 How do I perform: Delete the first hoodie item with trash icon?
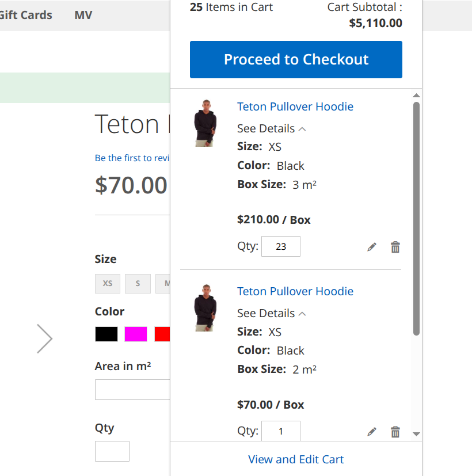click(x=395, y=247)
